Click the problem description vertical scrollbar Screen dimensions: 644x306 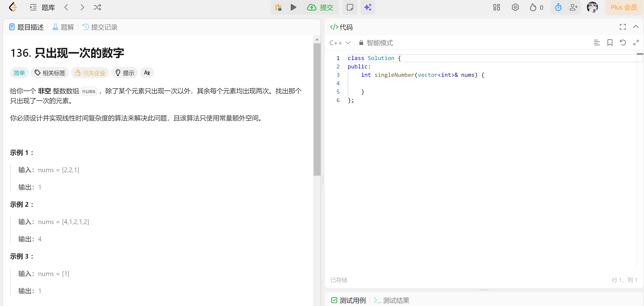point(317,110)
